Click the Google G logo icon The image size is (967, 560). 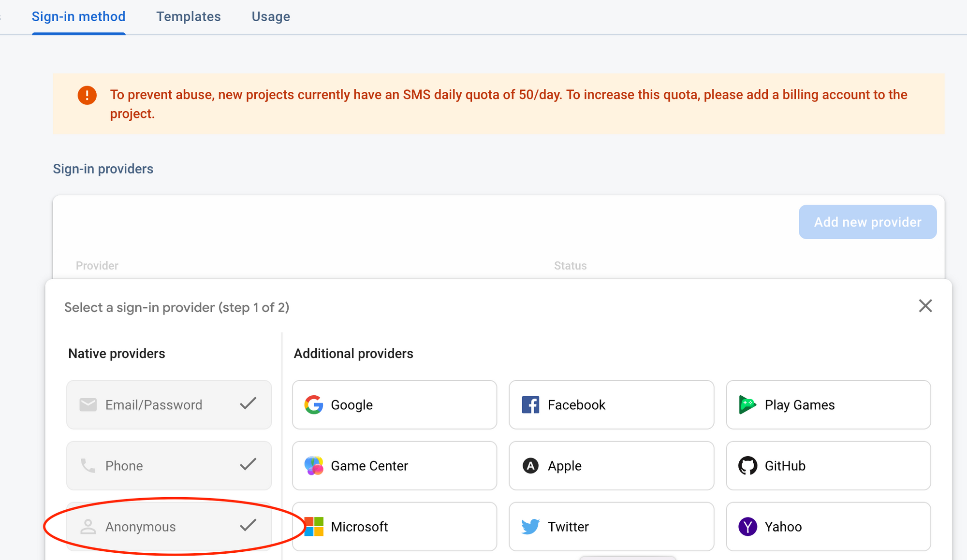pyautogui.click(x=314, y=404)
